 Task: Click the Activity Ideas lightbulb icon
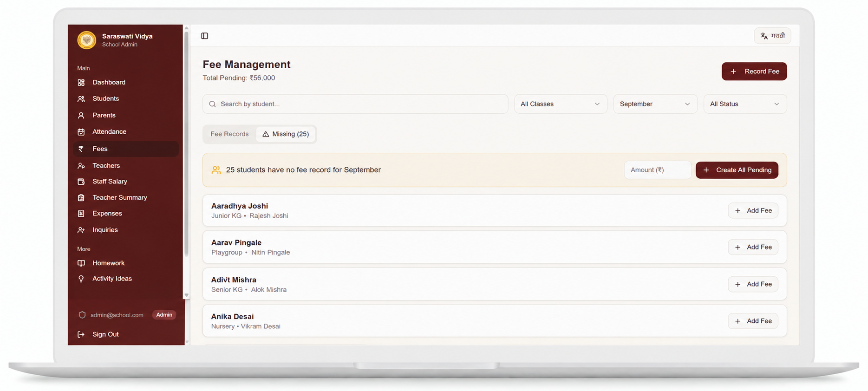point(81,279)
